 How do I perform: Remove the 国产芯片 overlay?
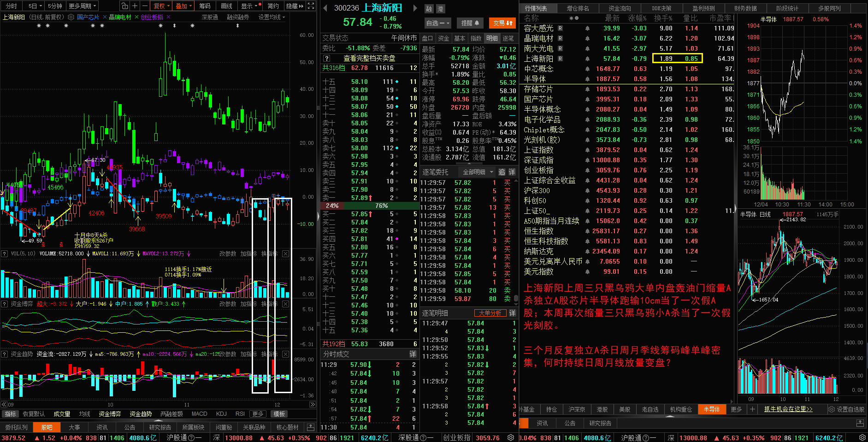[105, 17]
